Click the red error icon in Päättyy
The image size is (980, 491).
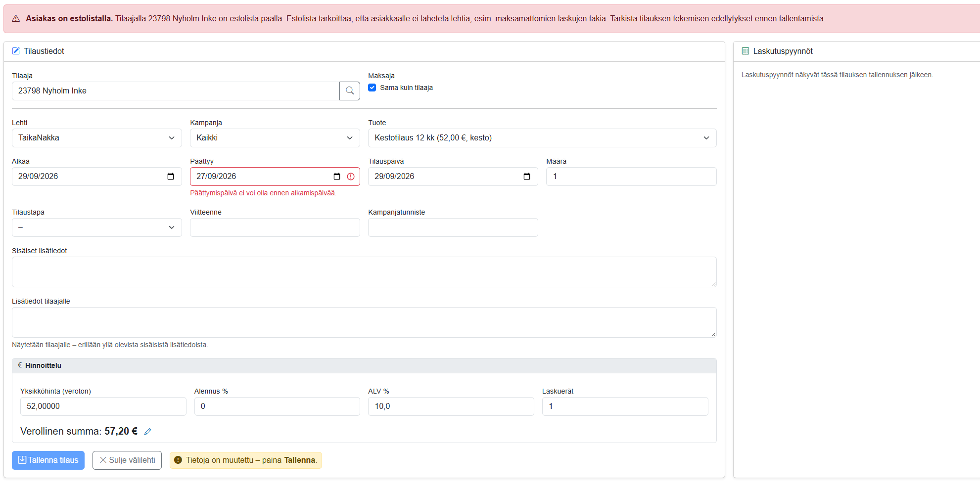click(351, 177)
